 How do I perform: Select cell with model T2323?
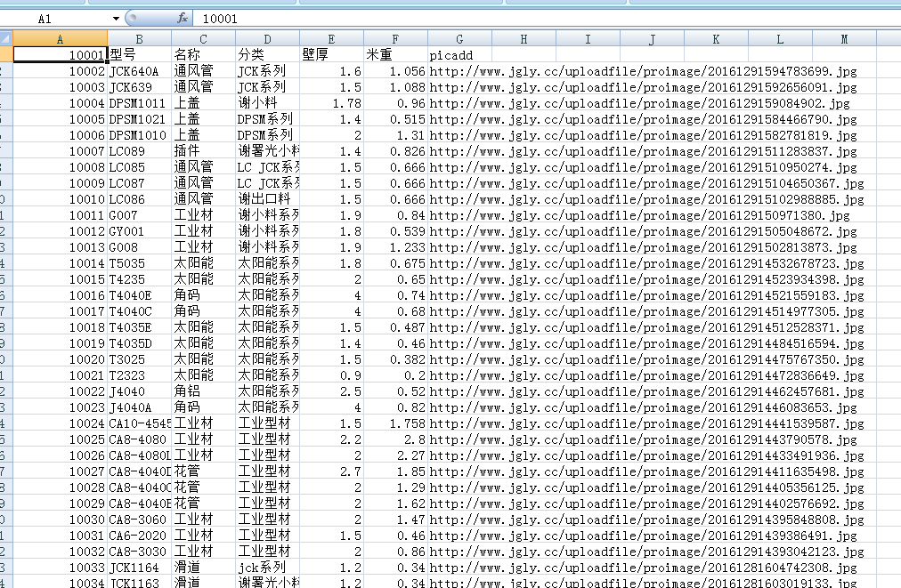(139, 375)
